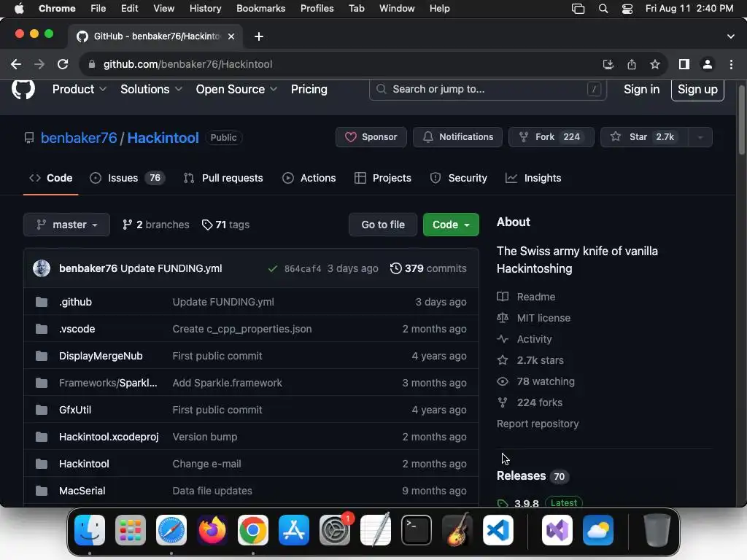
Task: Star the Hackintool repository
Action: coord(645,137)
